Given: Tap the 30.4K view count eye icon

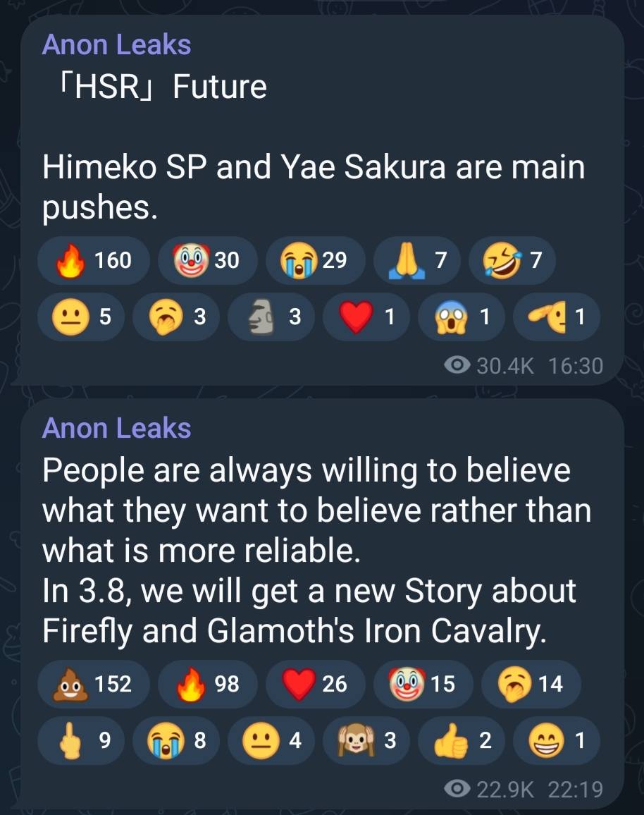Looking at the screenshot, I should click(x=459, y=365).
